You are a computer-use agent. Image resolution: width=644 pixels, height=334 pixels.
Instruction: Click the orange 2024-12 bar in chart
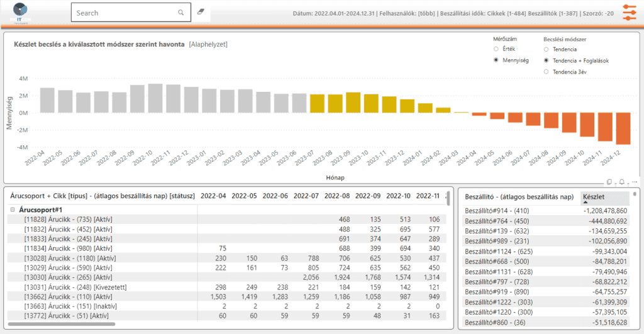pos(623,128)
